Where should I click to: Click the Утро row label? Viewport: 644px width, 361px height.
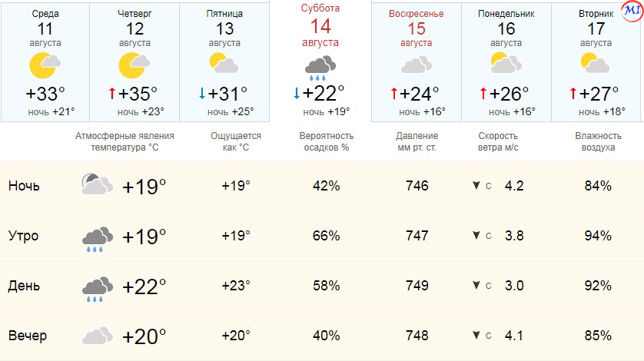coord(23,236)
